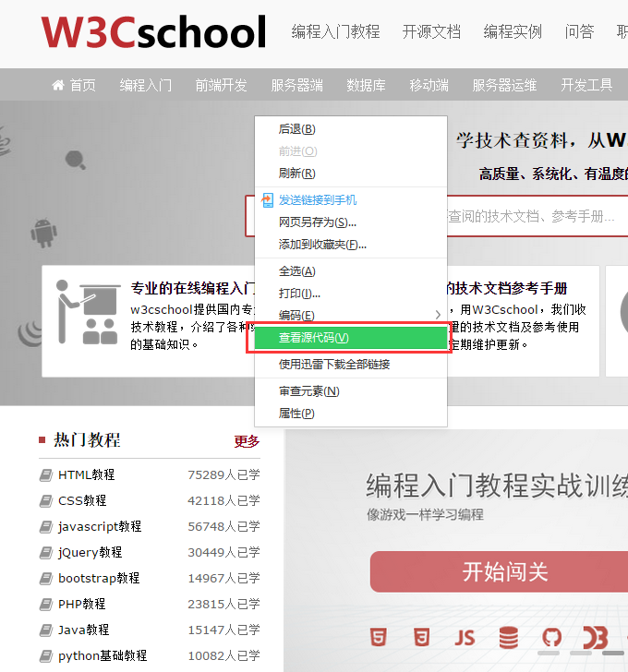The image size is (628, 672).
Task: Click the 10082人已学 count text
Action: [x=223, y=655]
